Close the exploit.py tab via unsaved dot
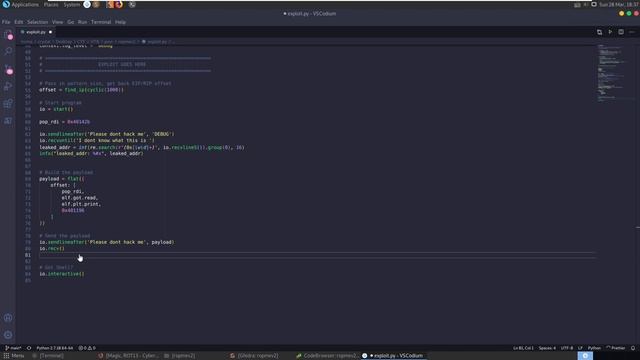 (51, 32)
